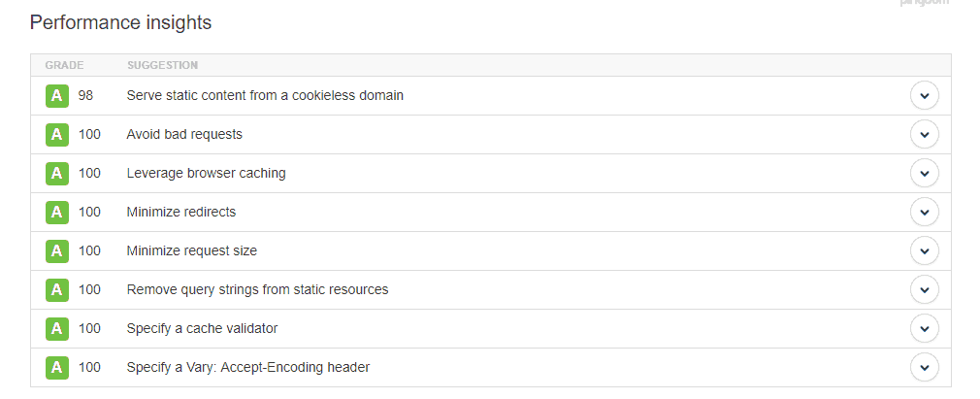Expand the Vary: Accept-Encoding header chevron
Viewport: 980px width, 399px height.
pyautogui.click(x=925, y=367)
